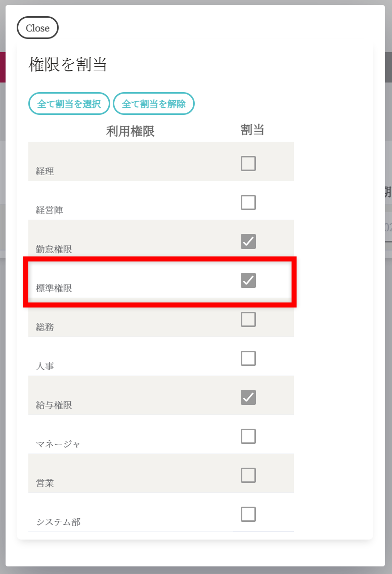Uncheck the 給与権限 checkbox
Screen dimensions: 392x574
[248, 397]
